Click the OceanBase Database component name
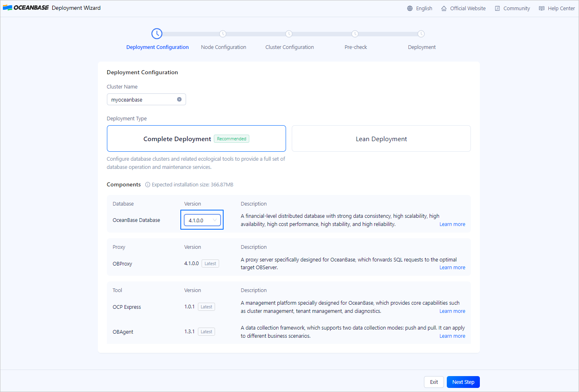Screen dimensions: 579x392 click(x=136, y=220)
